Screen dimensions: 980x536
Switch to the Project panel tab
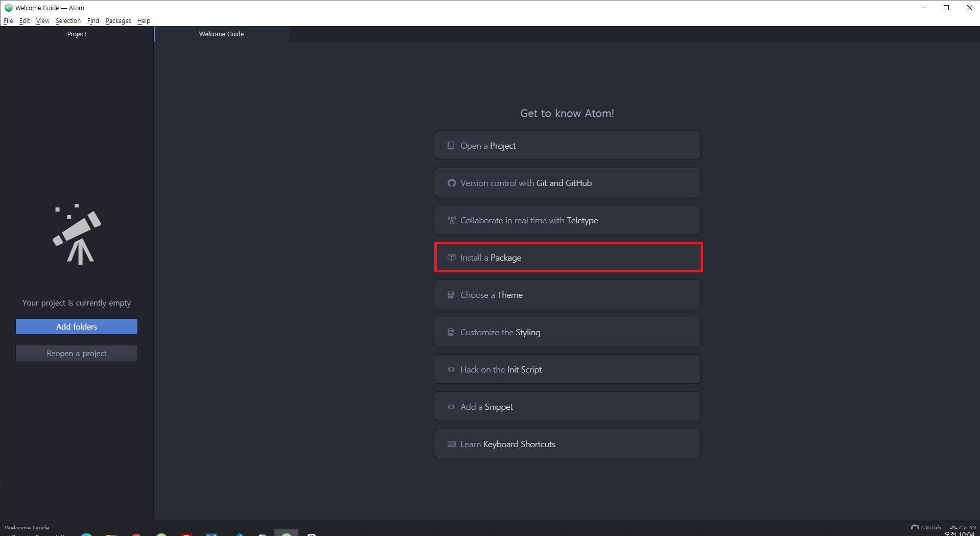(x=77, y=34)
